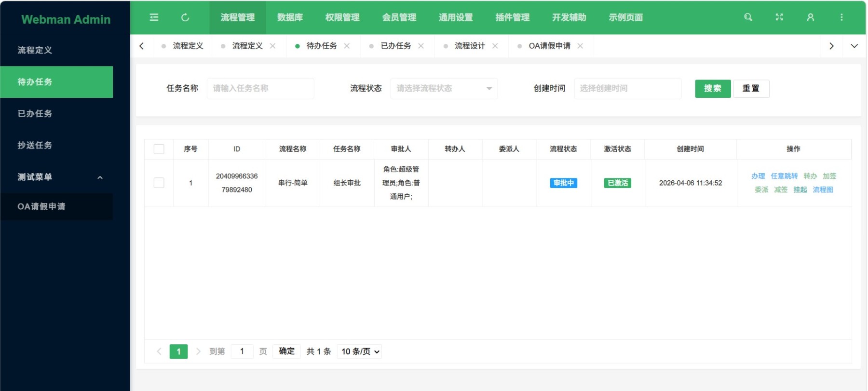868x391 pixels.
Task: Expand the tab options dropdown arrow
Action: click(854, 46)
